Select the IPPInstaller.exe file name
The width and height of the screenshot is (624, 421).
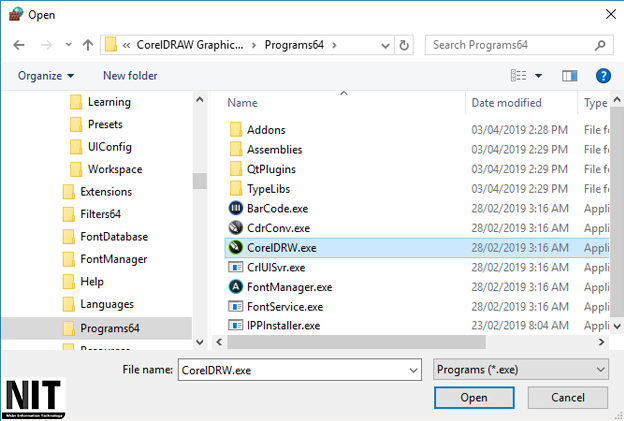click(x=283, y=326)
